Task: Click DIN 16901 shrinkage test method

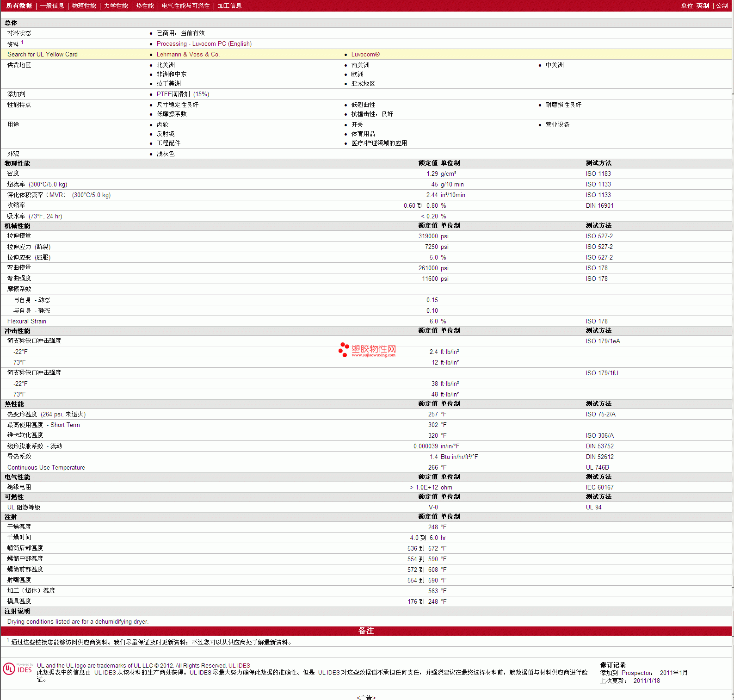Action: tap(599, 205)
